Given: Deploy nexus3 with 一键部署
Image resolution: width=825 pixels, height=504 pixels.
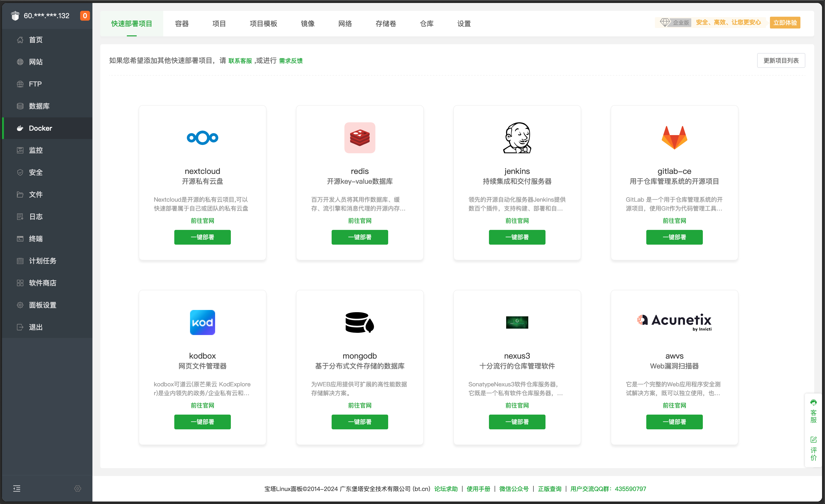Looking at the screenshot, I should coord(517,422).
